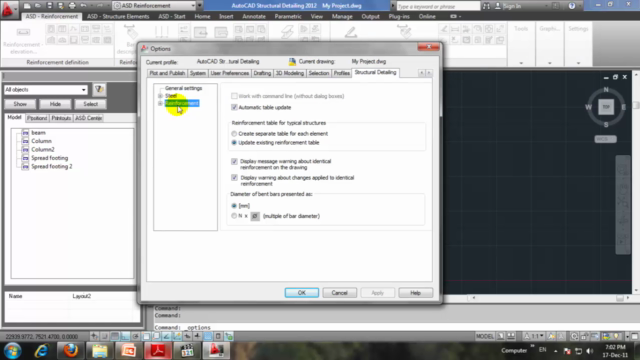Open the 3D Modeling tab
Screen dimensions: 640x360
[289, 73]
